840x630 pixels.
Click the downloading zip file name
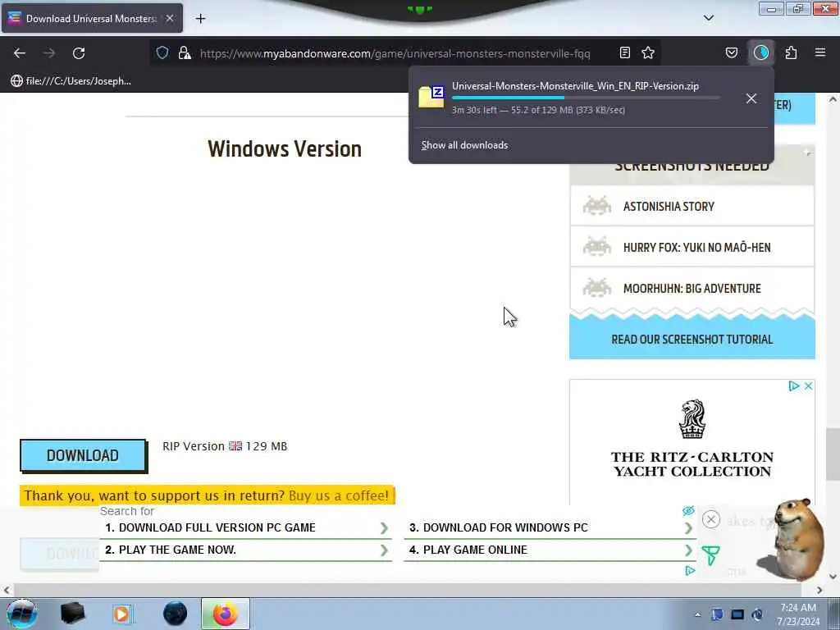coord(575,85)
